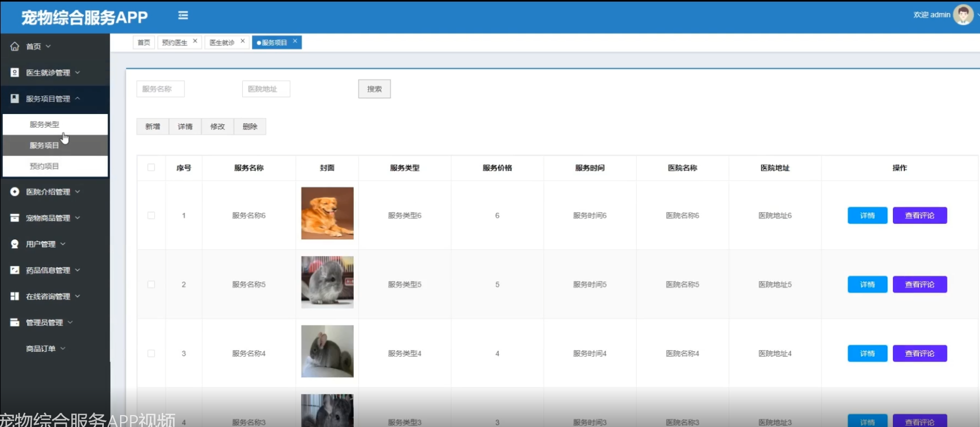The width and height of the screenshot is (980, 427).
Task: Check the checkbox for row 服务名称5
Action: tap(151, 284)
